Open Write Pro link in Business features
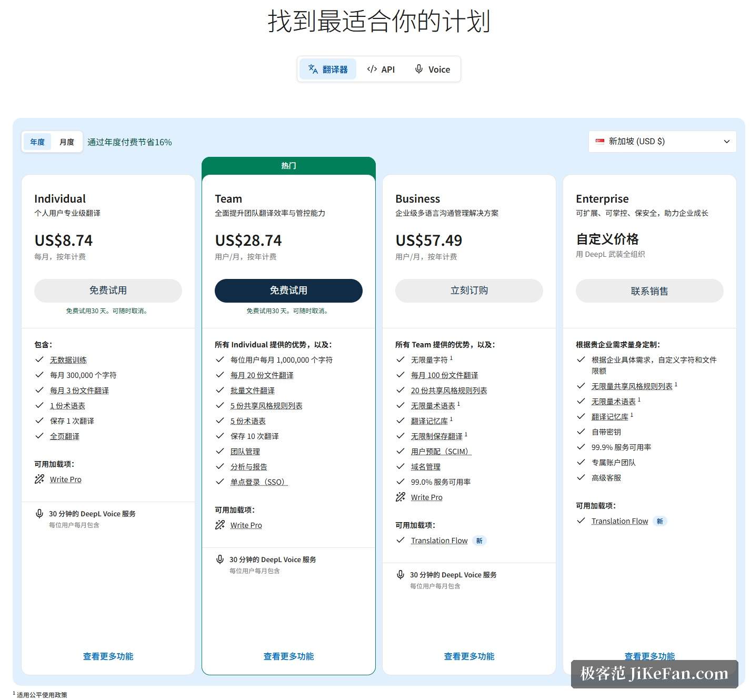Viewport: 750px width, 700px height. click(x=427, y=497)
